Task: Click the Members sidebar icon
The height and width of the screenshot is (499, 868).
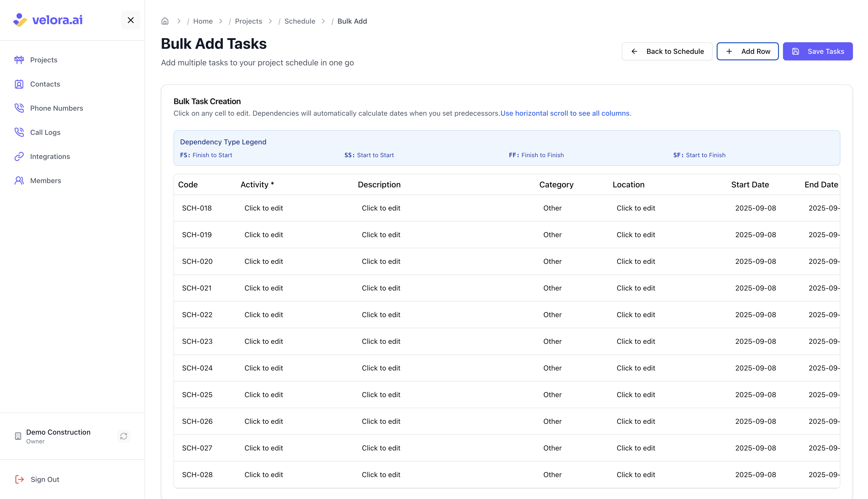Action: 19,181
